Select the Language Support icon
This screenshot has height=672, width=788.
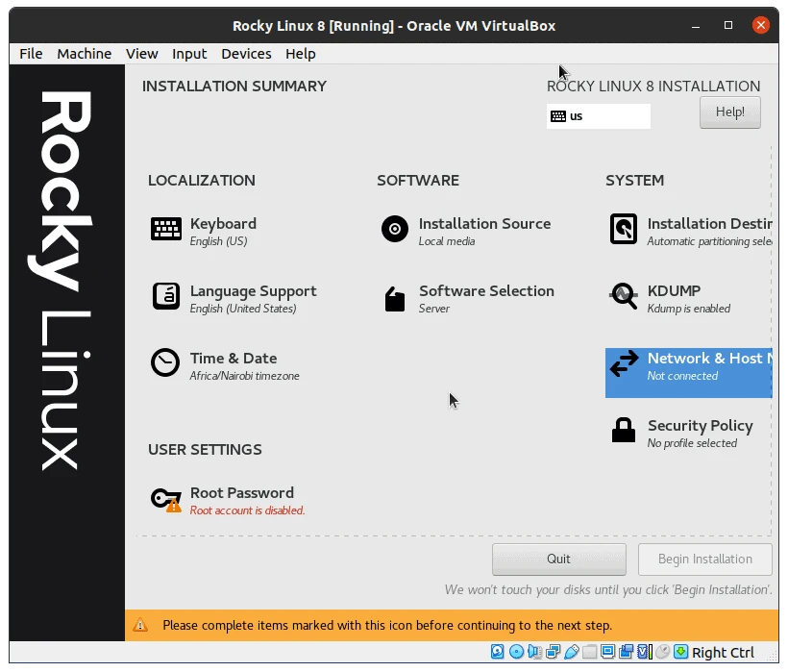[x=165, y=296]
